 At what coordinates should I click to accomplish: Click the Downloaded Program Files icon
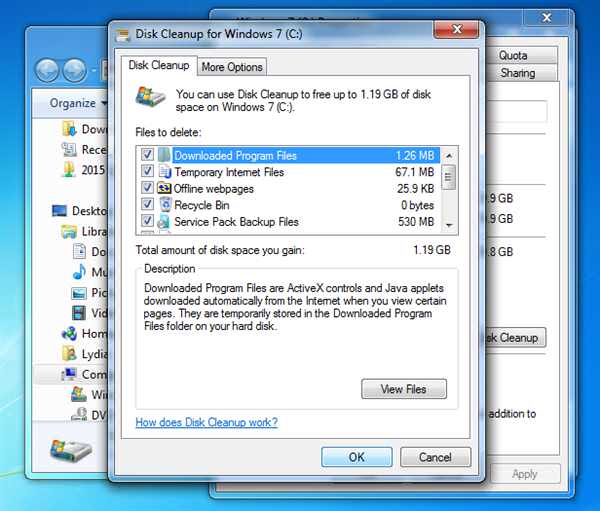tap(164, 155)
